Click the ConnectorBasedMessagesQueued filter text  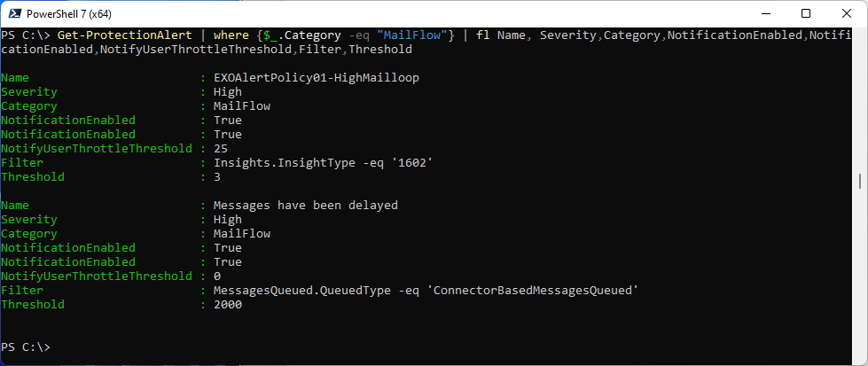[534, 290]
